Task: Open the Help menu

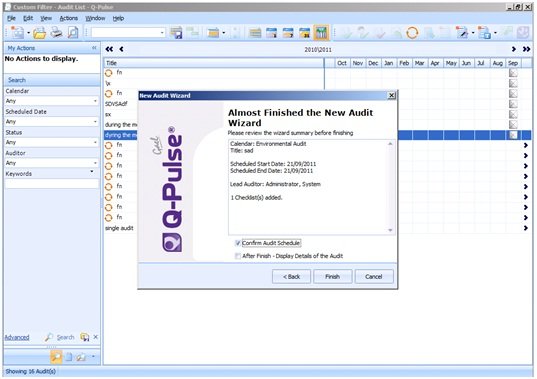Action: coord(118,18)
